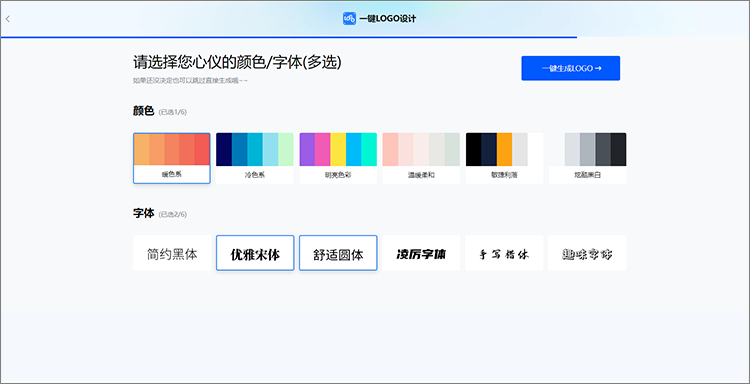
Task: Toggle off the 舒适圆体 font option
Action: coord(338,253)
